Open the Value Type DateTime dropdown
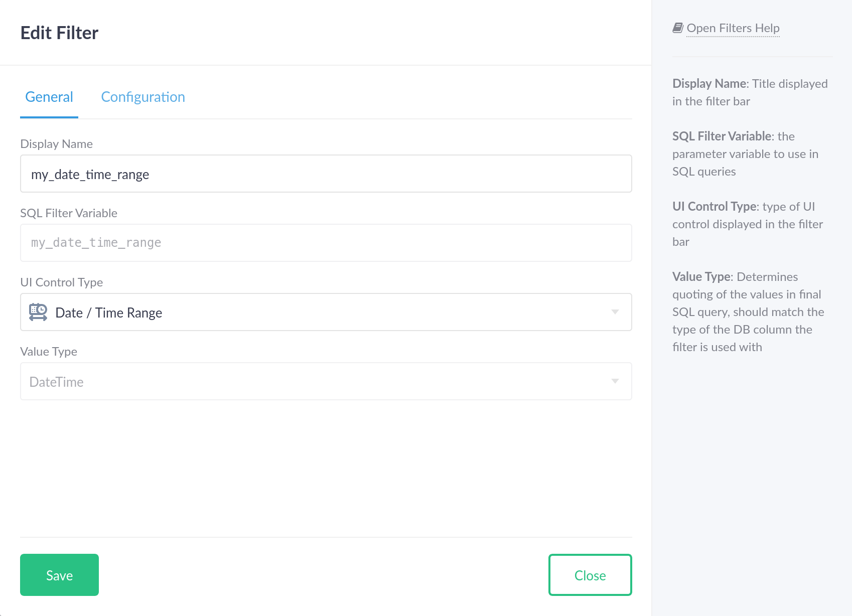852x616 pixels. (326, 381)
